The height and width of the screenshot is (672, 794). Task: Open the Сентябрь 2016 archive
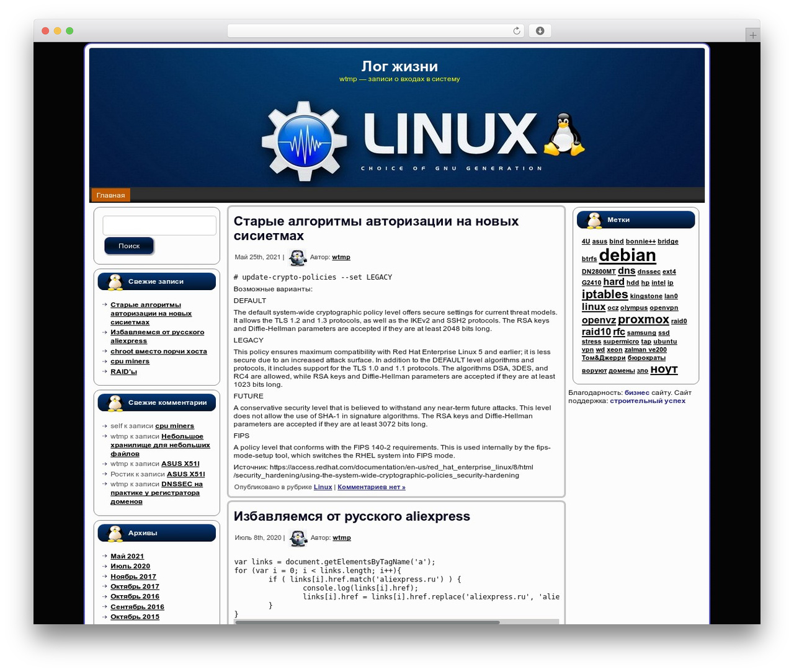point(137,608)
